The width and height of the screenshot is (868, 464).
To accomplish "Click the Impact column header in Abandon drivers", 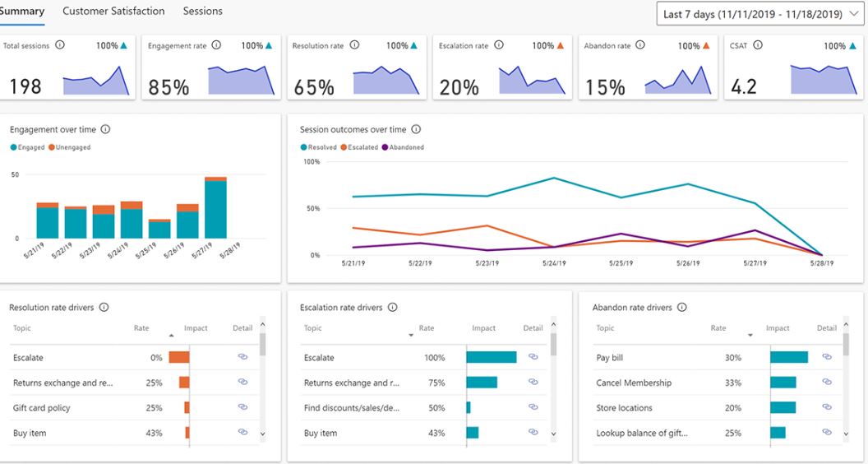I will coord(778,328).
